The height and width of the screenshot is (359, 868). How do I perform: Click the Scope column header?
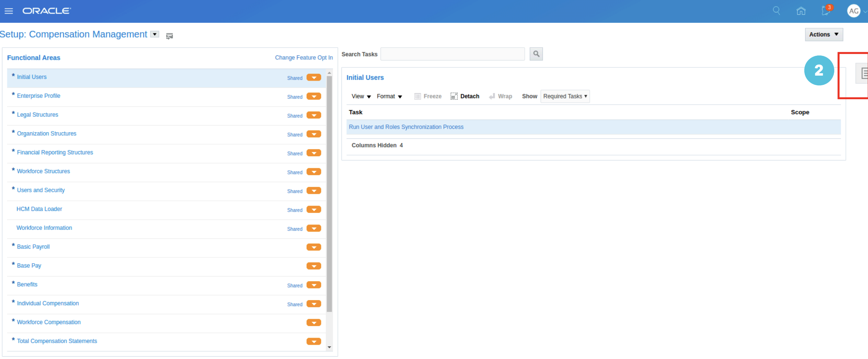coord(800,112)
